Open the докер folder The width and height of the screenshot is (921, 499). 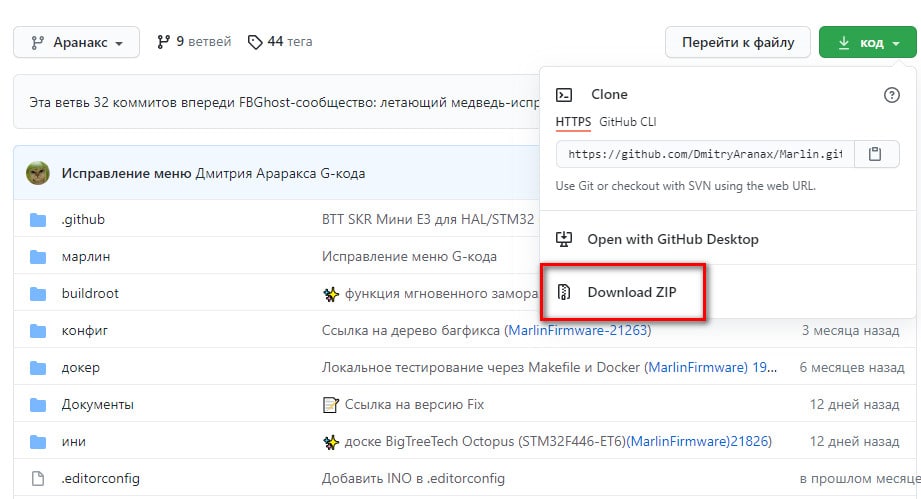[x=80, y=368]
